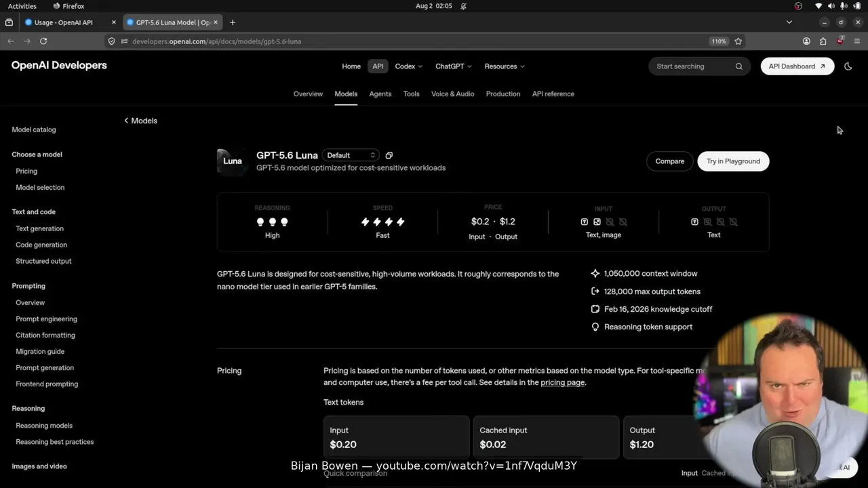Follow the pricing page link
The image size is (868, 488).
[x=563, y=382]
